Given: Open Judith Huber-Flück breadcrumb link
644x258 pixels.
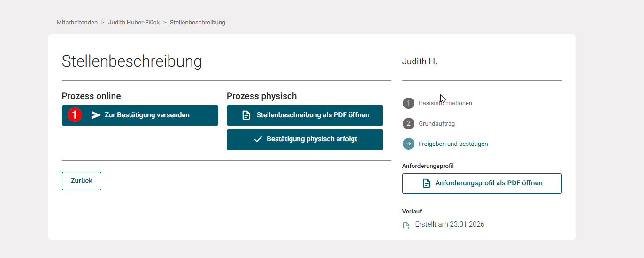Looking at the screenshot, I should [134, 23].
